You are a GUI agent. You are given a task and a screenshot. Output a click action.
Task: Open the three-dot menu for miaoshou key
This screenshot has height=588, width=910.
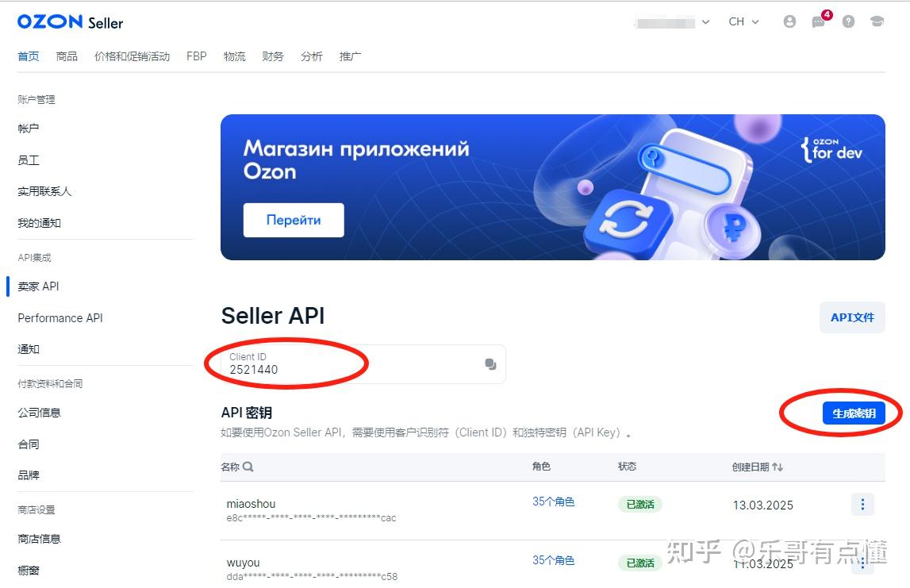tap(862, 505)
